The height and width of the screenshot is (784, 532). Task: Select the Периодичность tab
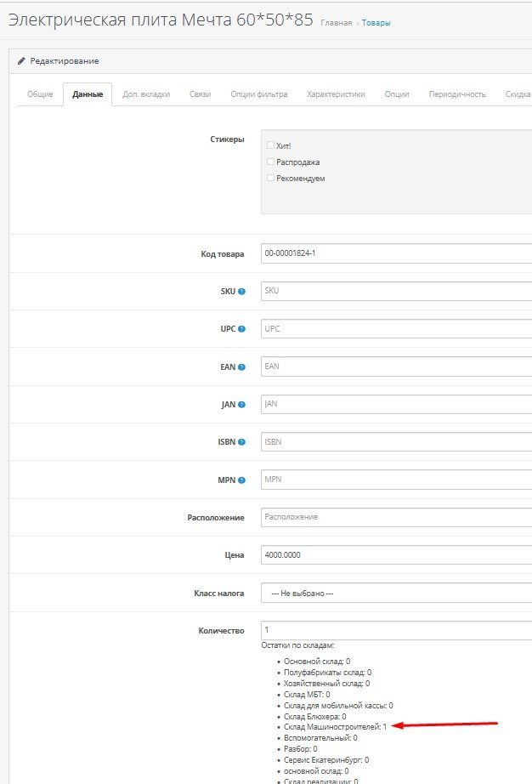(x=457, y=94)
